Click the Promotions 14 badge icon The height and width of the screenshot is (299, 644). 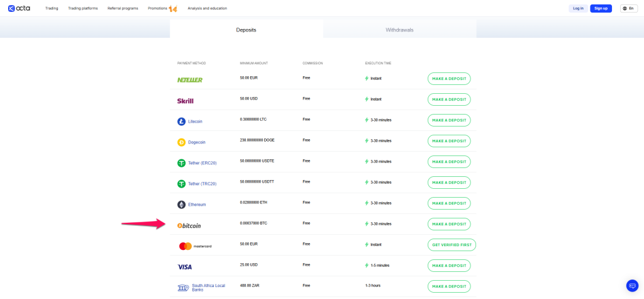173,8
